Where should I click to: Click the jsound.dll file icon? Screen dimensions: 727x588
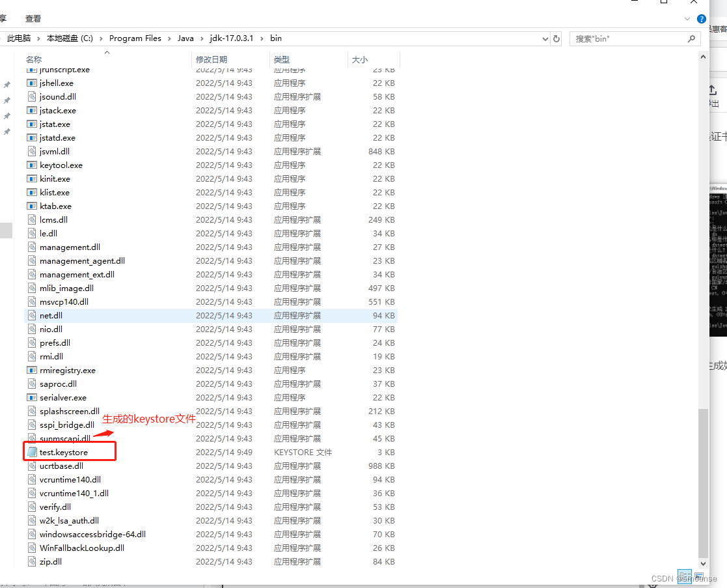point(31,96)
